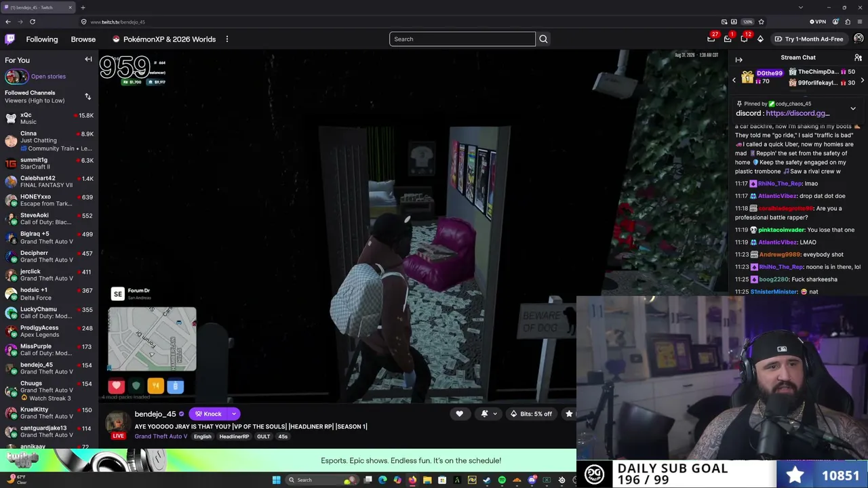Open the Following page

(42, 39)
